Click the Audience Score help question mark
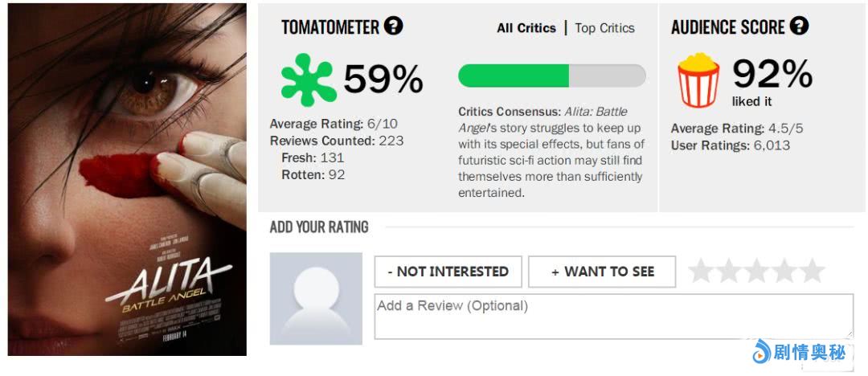 (x=799, y=27)
